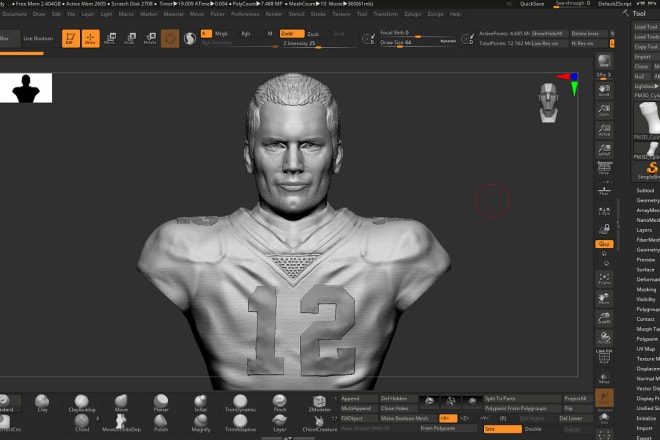660x440 pixels.
Task: Select the Inflat brush
Action: pos(201,403)
